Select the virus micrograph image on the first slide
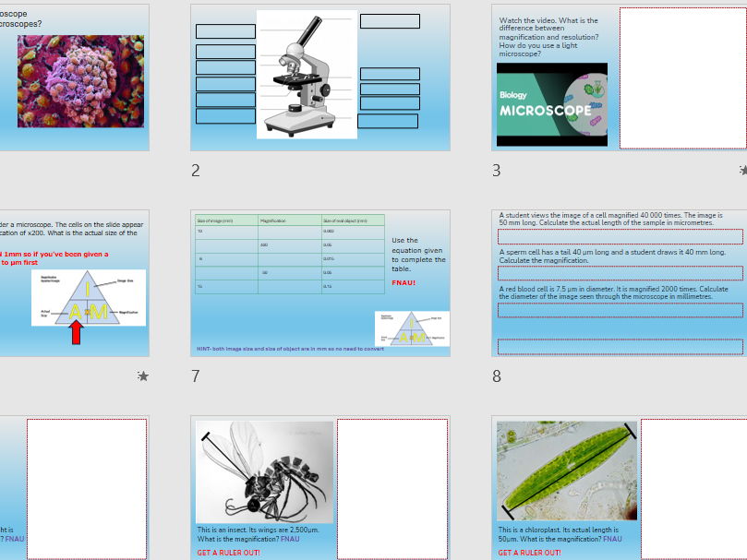Viewport: 747px width, 560px height. [80, 83]
